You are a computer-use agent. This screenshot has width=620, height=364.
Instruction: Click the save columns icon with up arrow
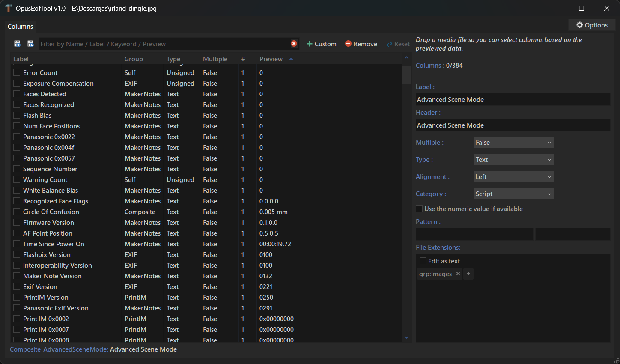[17, 44]
